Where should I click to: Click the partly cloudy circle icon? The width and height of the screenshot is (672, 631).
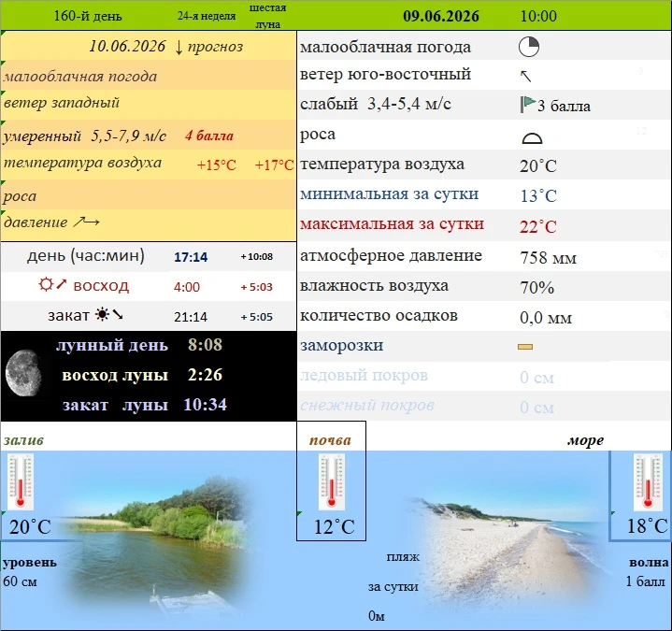528,47
